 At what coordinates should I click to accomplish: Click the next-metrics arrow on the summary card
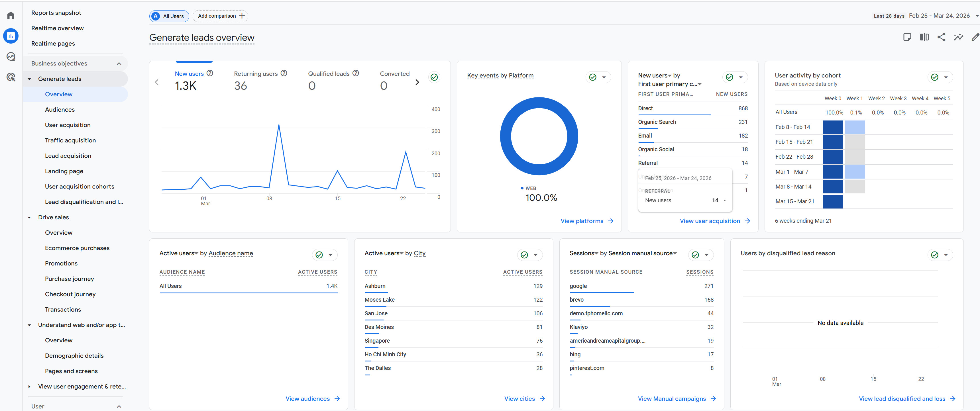(x=417, y=82)
